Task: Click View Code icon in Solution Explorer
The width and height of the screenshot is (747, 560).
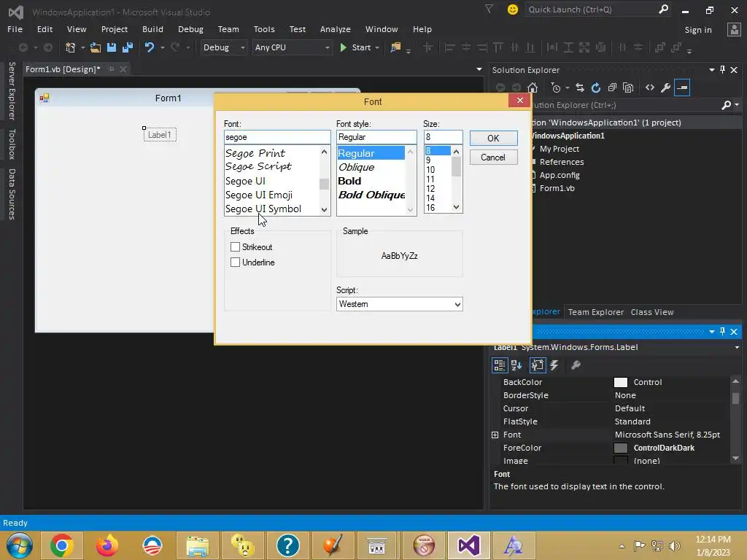Action: 650,87
